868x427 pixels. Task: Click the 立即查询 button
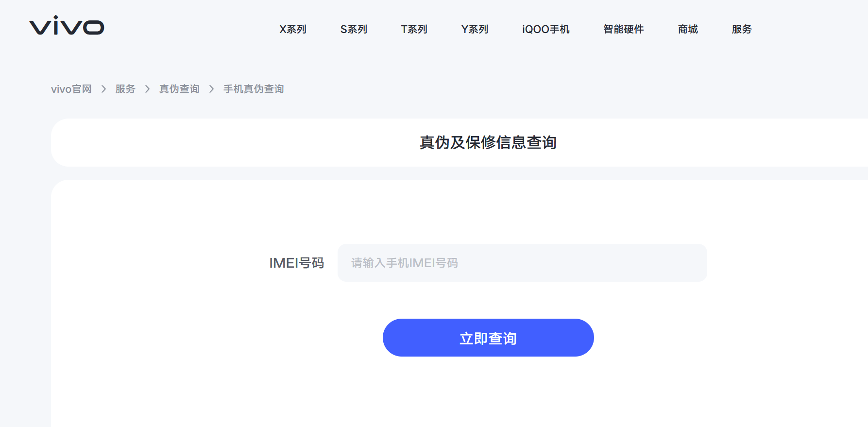click(x=488, y=338)
